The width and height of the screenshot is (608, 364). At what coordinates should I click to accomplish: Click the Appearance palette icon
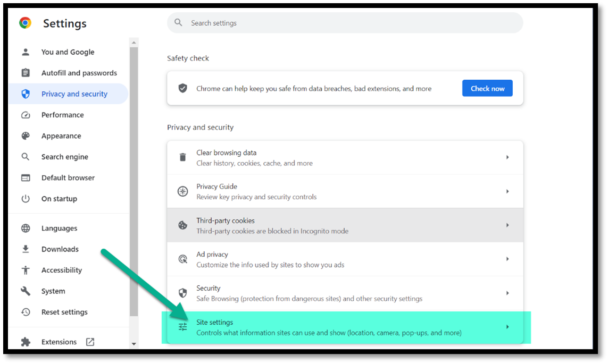pos(26,136)
